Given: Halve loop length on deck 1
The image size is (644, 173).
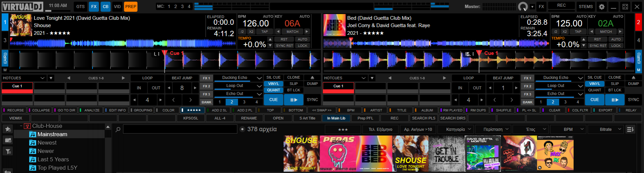Looking at the screenshot, I should [x=135, y=100].
